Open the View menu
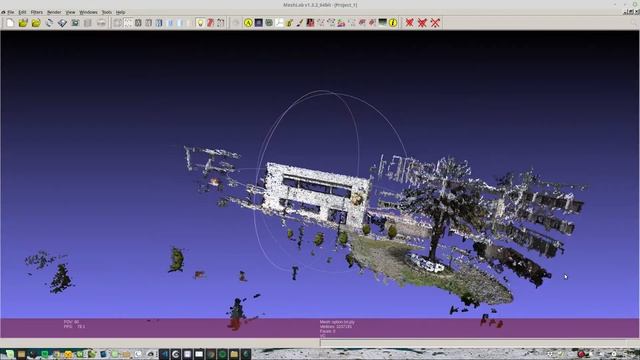The height and width of the screenshot is (360, 640). coord(71,12)
